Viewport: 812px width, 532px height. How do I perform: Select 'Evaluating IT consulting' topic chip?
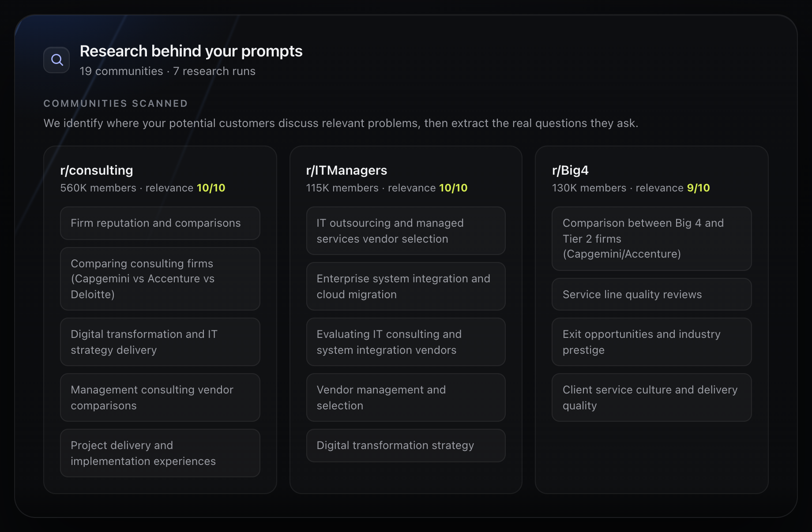pos(406,342)
